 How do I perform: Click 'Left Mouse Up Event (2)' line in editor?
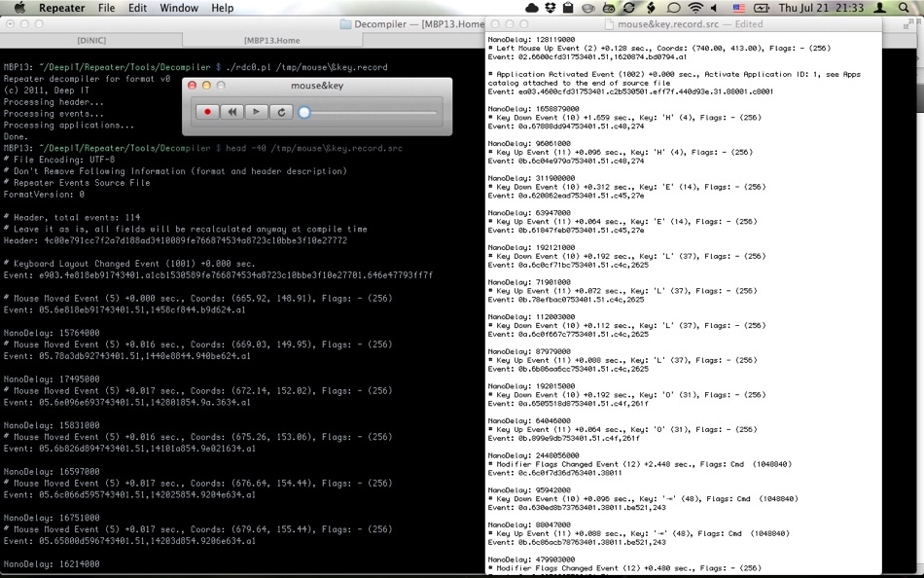click(659, 49)
